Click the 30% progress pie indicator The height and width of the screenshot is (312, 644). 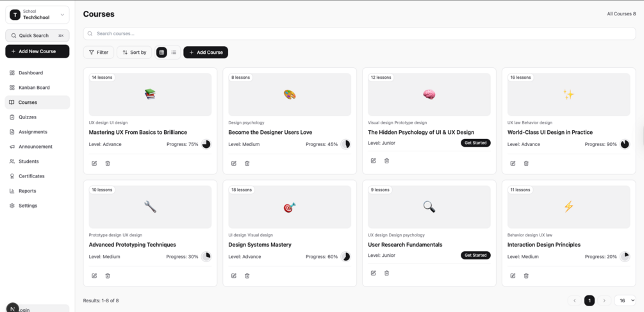point(206,256)
